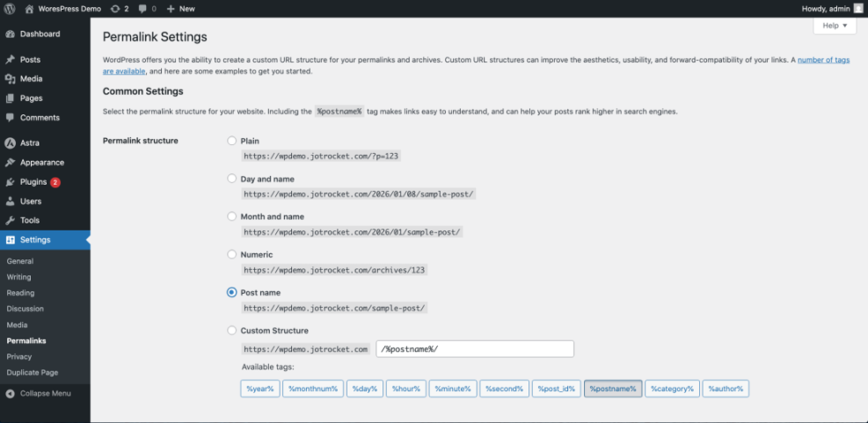Image resolution: width=868 pixels, height=423 pixels.
Task: Open the Discussion settings submenu
Action: (25, 309)
